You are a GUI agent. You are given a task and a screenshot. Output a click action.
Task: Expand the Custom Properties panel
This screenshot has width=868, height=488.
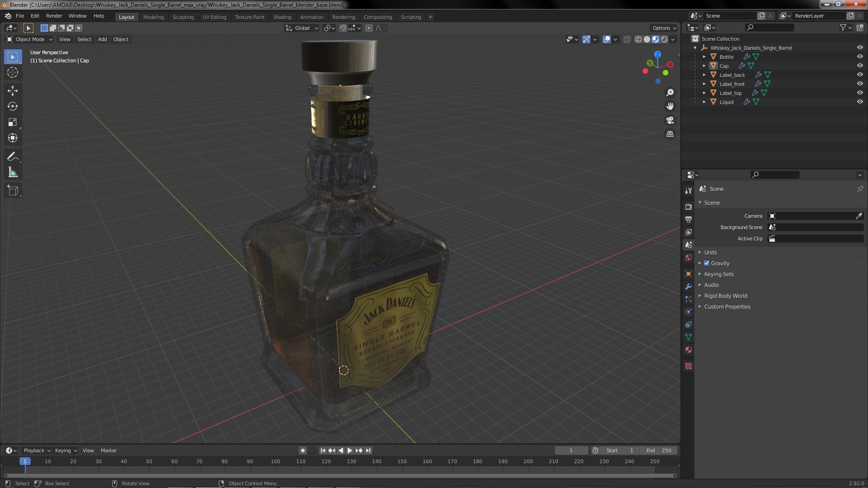727,306
